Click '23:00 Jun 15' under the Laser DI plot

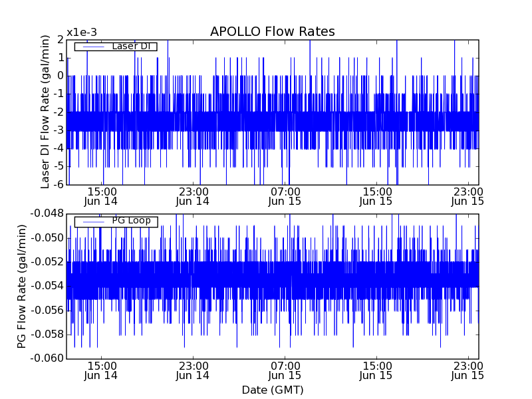coord(468,196)
